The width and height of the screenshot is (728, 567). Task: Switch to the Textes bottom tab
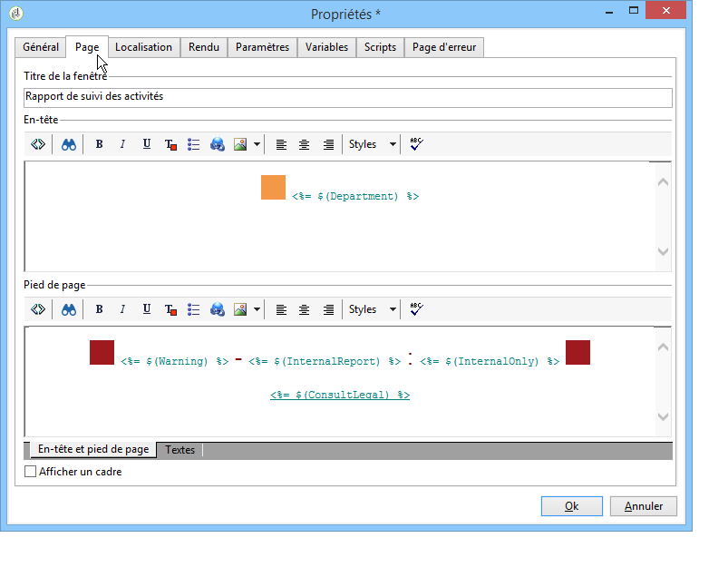pyautogui.click(x=180, y=450)
